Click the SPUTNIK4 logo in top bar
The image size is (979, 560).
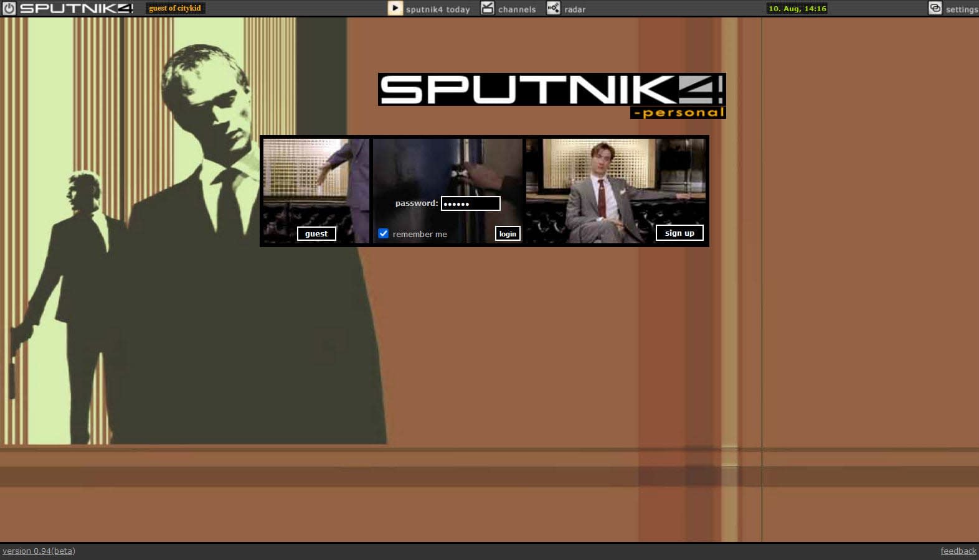coord(77,8)
